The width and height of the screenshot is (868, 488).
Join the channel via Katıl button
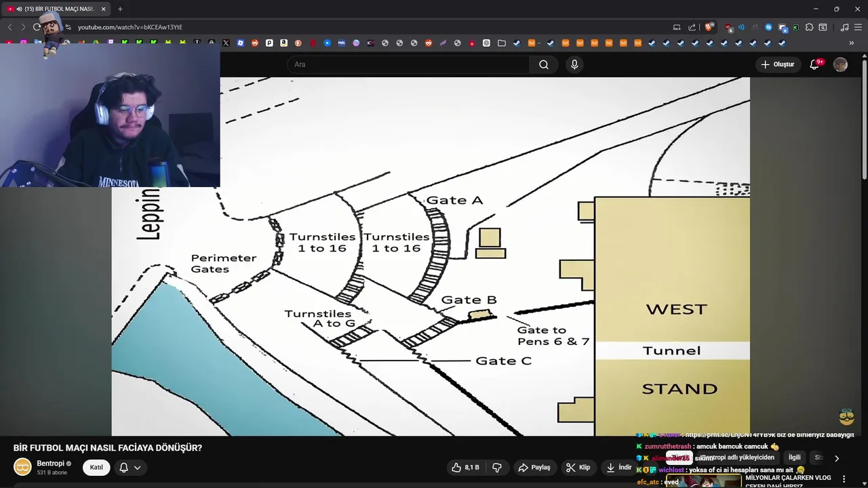(x=96, y=468)
